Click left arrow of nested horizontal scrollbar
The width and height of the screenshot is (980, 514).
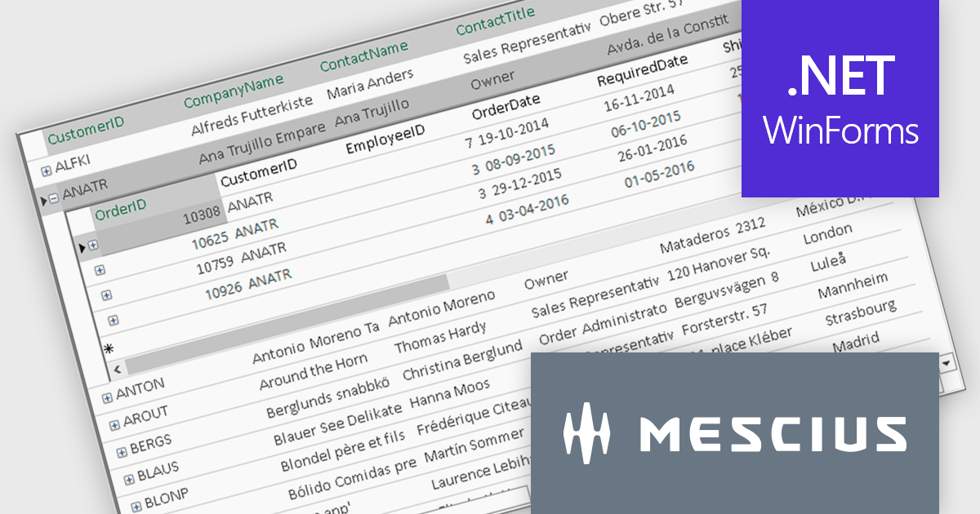click(118, 369)
